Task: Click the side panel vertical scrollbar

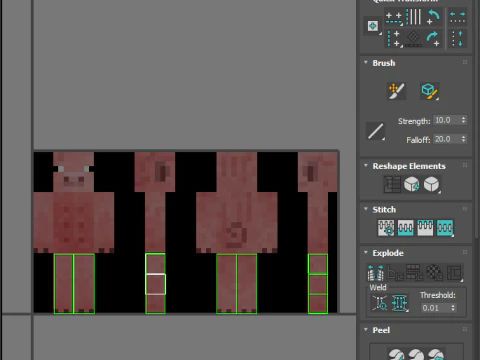Action: coord(476,120)
